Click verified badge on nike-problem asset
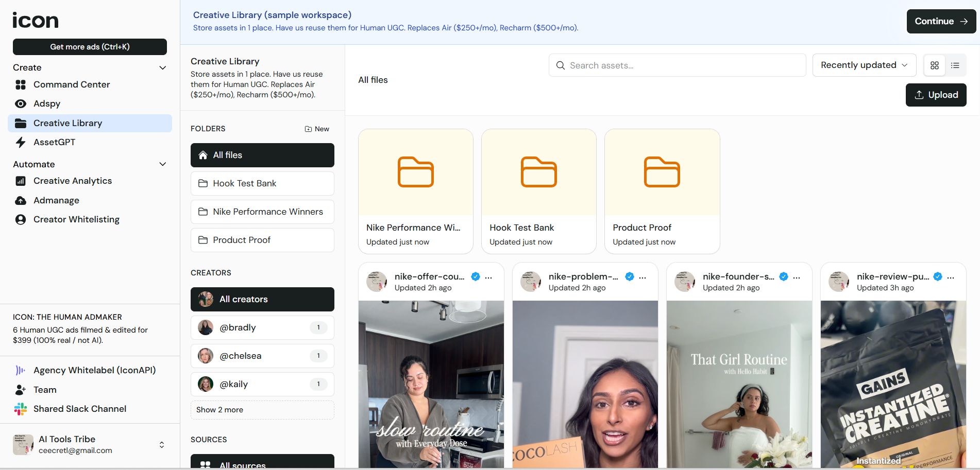 pyautogui.click(x=630, y=276)
